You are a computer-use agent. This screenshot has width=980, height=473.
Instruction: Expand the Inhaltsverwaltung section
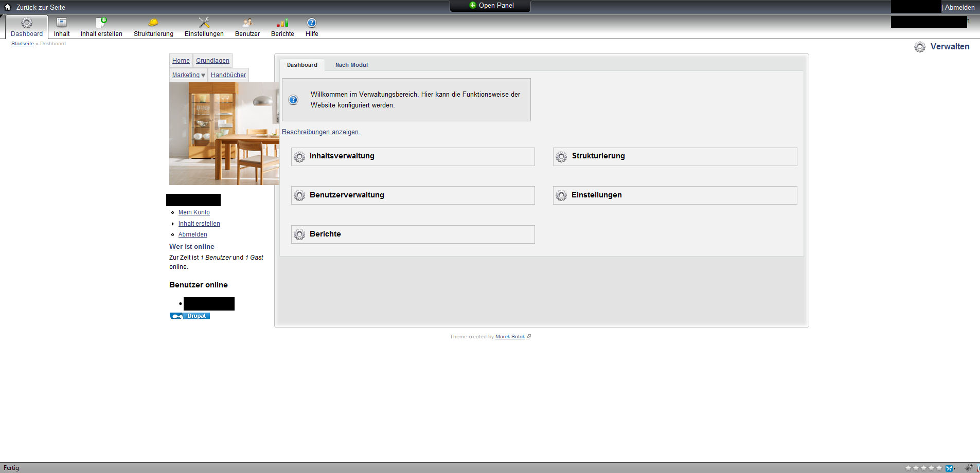click(x=342, y=156)
